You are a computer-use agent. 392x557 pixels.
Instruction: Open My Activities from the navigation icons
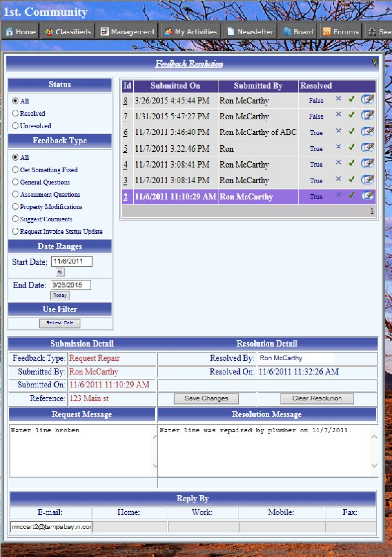click(168, 31)
